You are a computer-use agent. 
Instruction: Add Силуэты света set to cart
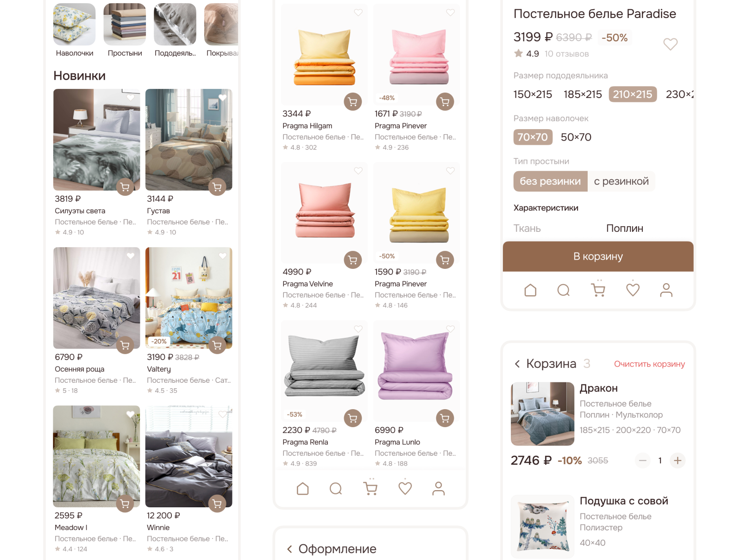(125, 187)
